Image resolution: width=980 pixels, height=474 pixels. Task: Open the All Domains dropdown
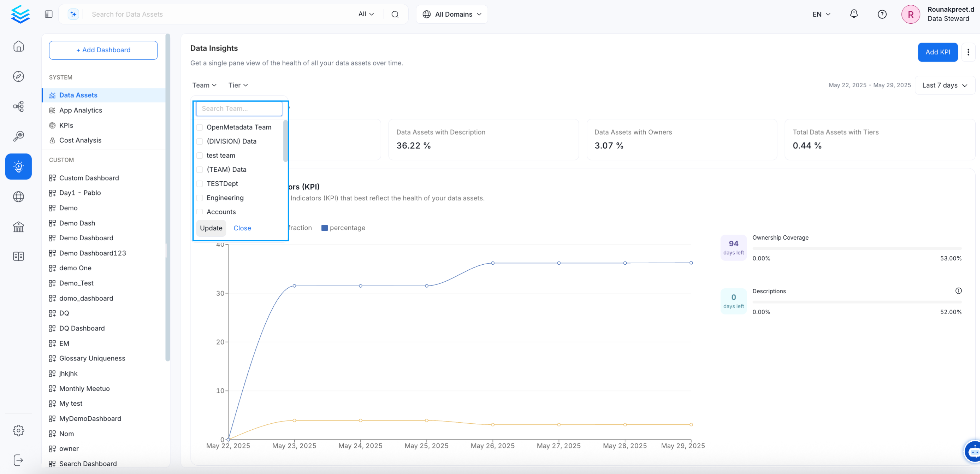point(452,14)
